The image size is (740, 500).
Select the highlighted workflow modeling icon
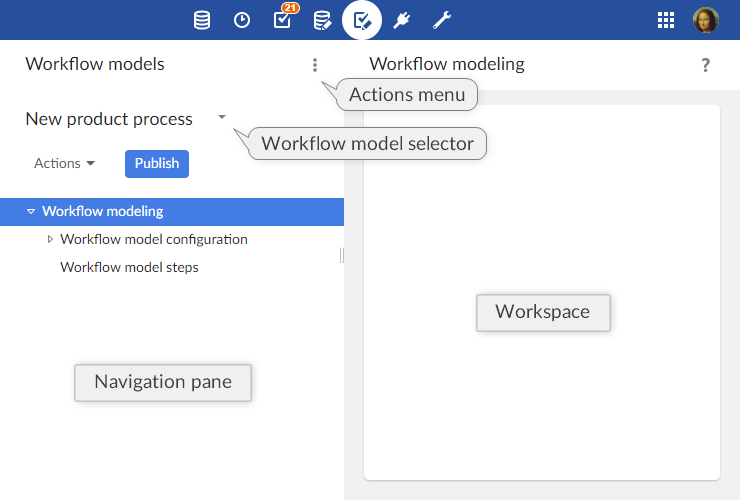(x=362, y=20)
